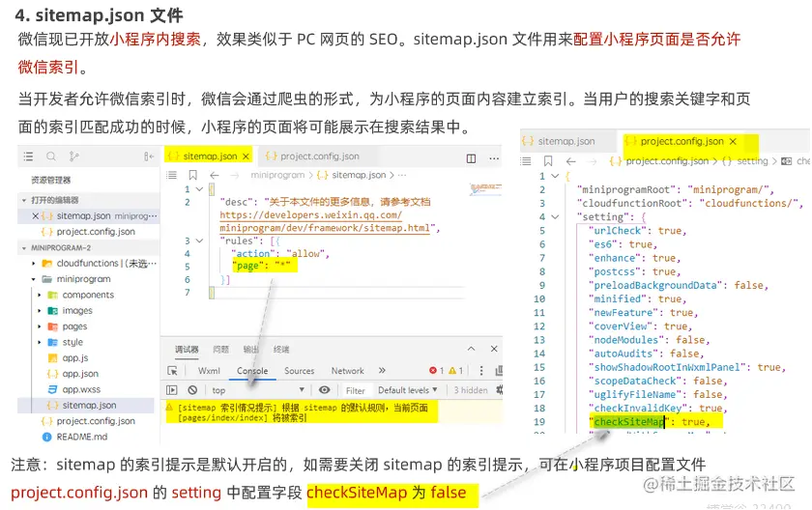The image size is (812, 510).
Task: Click the red error count badge
Action: pyautogui.click(x=436, y=370)
